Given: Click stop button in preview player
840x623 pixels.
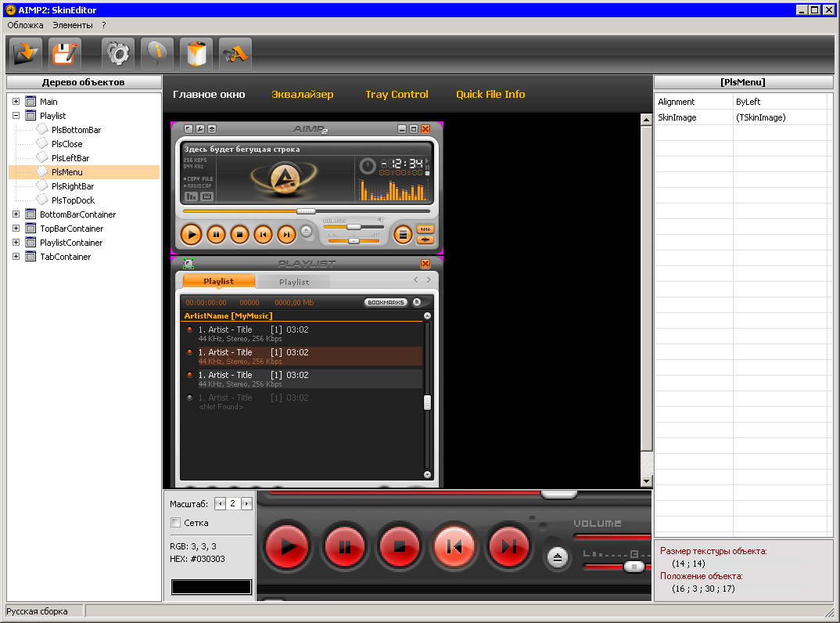Looking at the screenshot, I should click(239, 234).
